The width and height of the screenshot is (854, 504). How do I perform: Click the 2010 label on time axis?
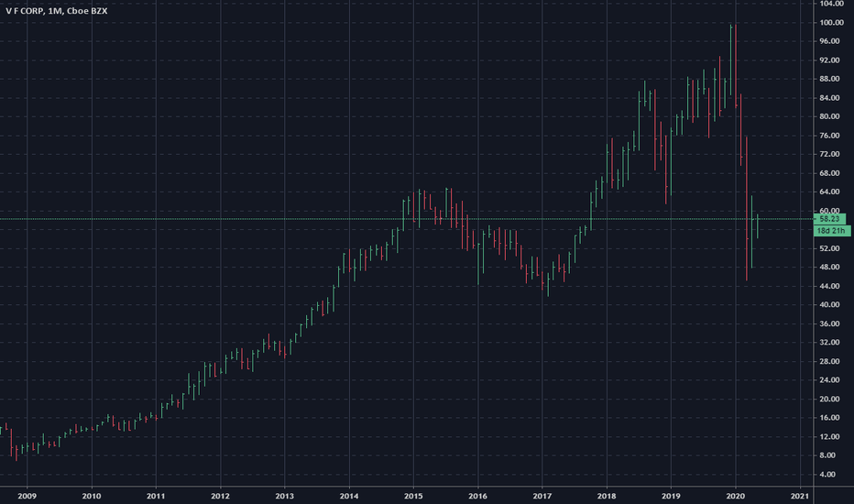tap(92, 496)
